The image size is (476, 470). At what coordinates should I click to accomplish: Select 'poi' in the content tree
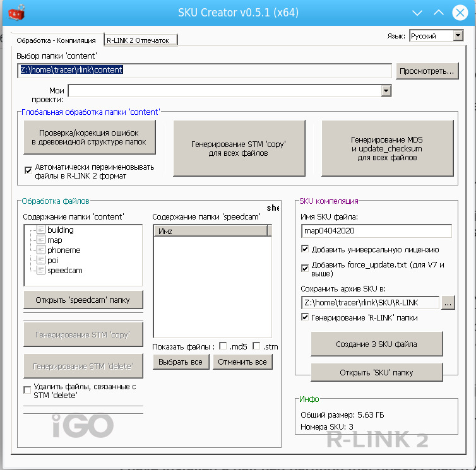pyautogui.click(x=52, y=260)
